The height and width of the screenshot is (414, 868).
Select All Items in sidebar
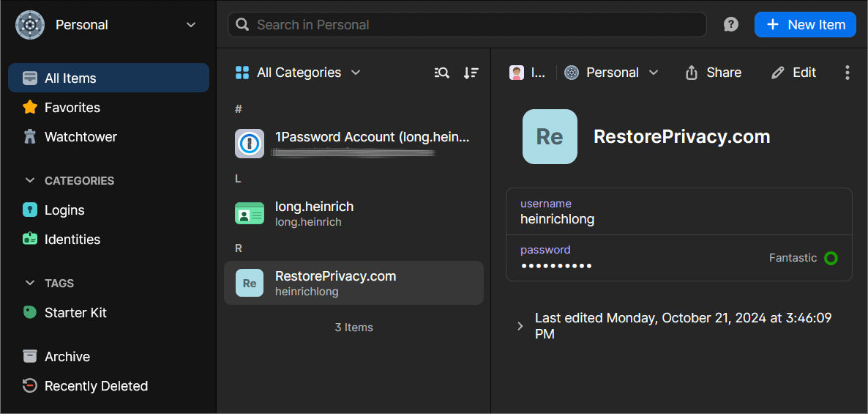click(108, 78)
